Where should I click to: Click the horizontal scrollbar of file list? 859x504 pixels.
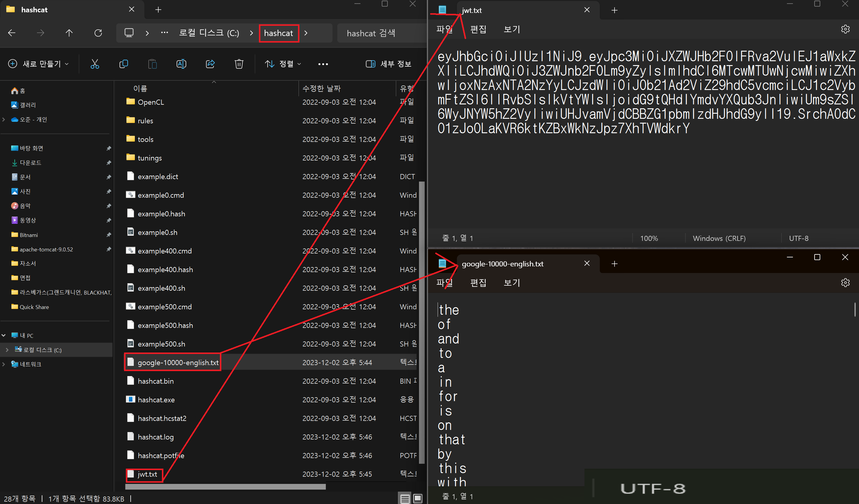point(225,487)
